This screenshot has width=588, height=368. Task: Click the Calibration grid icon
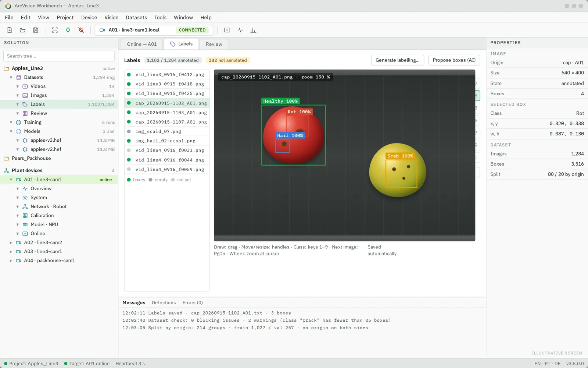pos(25,216)
